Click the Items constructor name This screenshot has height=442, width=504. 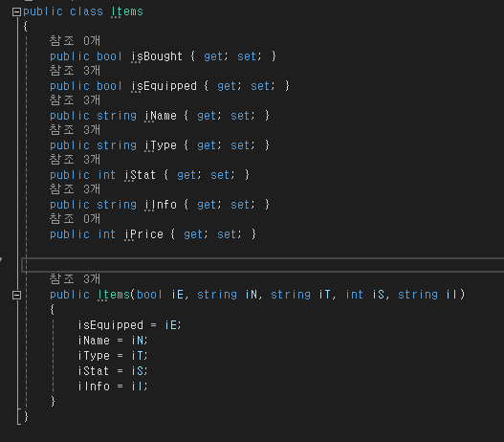[x=114, y=295]
